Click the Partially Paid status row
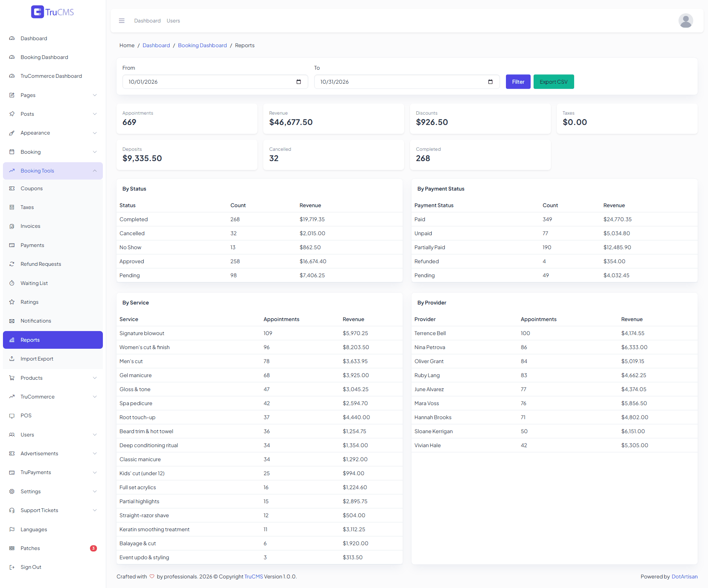Viewport: 708px width, 588px height. pos(555,247)
